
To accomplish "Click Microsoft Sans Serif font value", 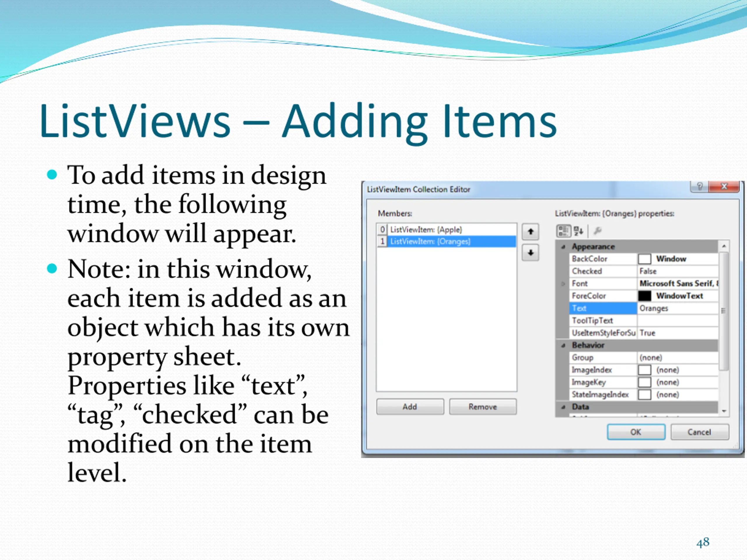I will (x=678, y=283).
